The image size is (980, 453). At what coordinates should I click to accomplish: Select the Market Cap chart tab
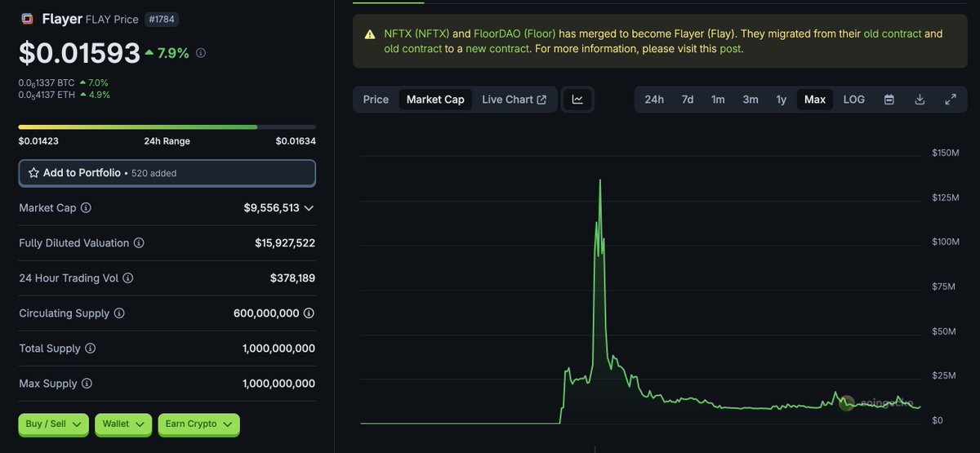pos(435,100)
